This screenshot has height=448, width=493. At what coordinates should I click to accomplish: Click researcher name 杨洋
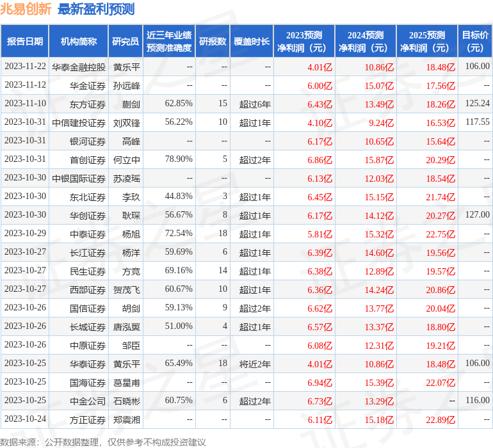click(x=131, y=252)
